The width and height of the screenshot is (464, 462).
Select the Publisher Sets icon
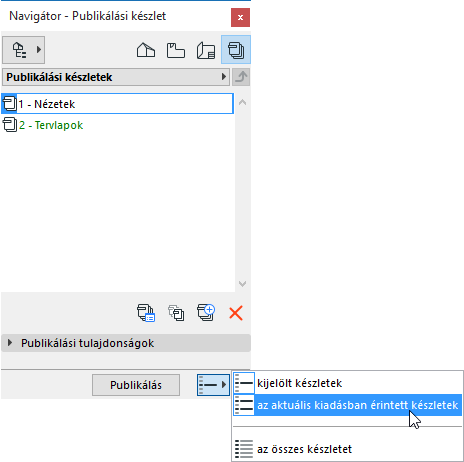[236, 50]
